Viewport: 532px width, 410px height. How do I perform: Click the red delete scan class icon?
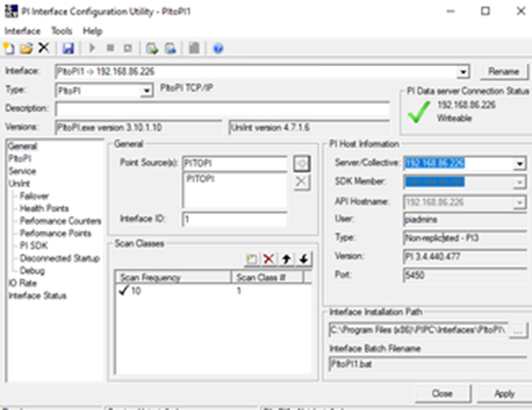[269, 259]
